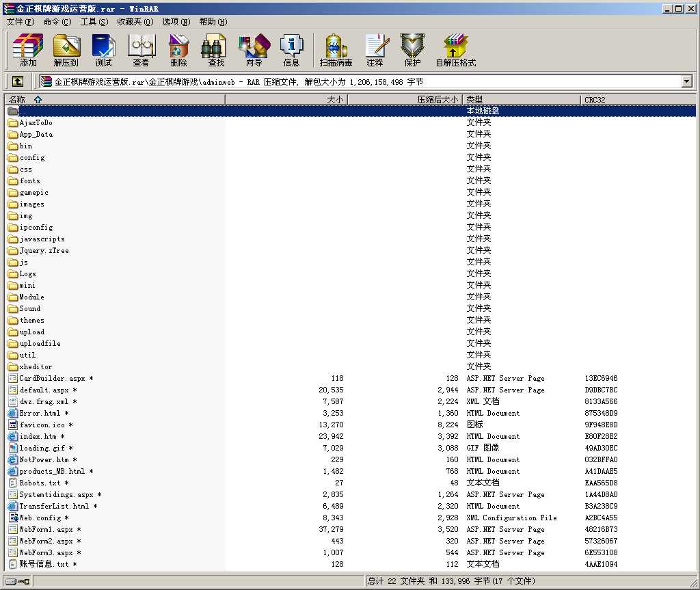Image resolution: width=700 pixels, height=590 pixels.
Task: Select the App_Data folder icon
Action: (x=13, y=134)
